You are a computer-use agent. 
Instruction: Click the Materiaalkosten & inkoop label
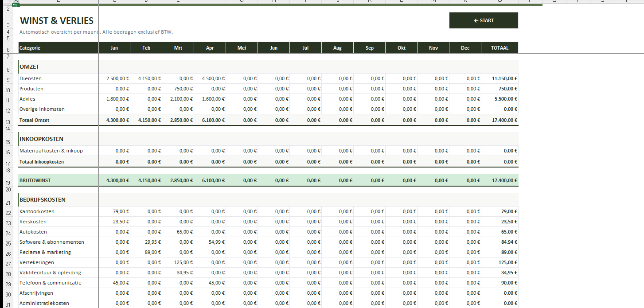[x=51, y=151]
